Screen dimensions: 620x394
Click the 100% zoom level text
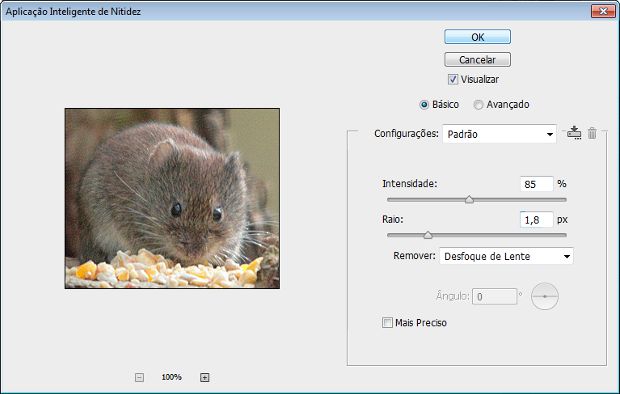click(x=171, y=377)
